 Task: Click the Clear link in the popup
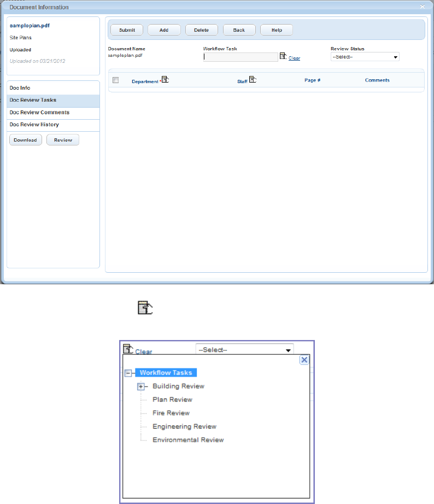[x=143, y=351]
